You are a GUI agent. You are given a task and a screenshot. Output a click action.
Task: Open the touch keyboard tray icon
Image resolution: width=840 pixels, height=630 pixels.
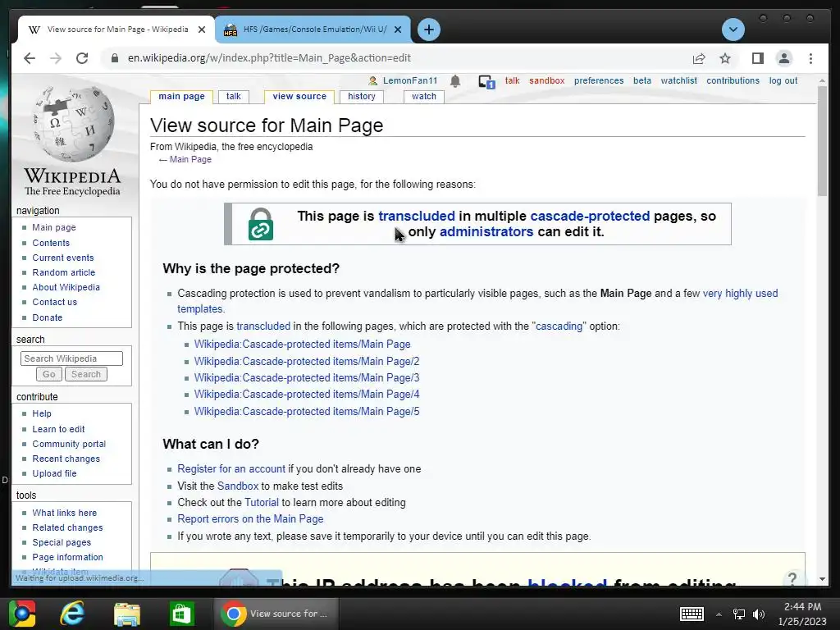pos(692,614)
